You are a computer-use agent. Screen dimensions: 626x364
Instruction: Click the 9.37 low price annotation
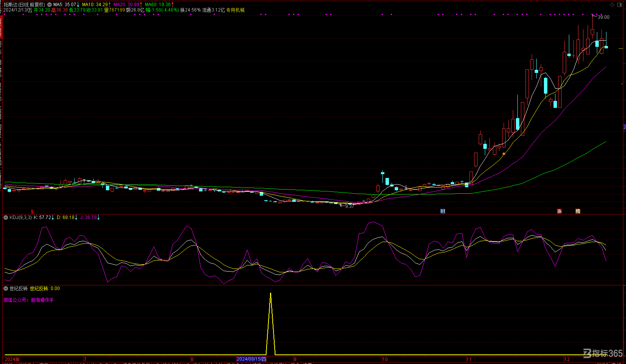(349, 206)
